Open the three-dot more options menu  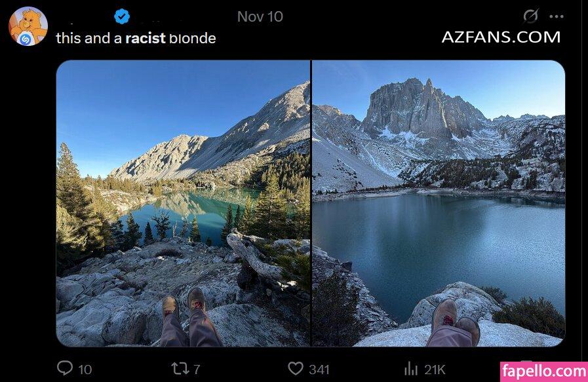coord(557,16)
